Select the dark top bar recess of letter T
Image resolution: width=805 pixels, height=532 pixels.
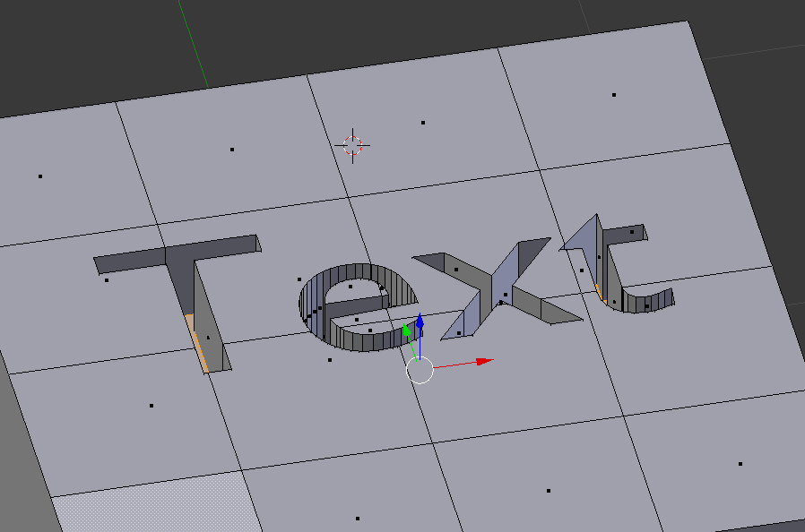(x=177, y=254)
